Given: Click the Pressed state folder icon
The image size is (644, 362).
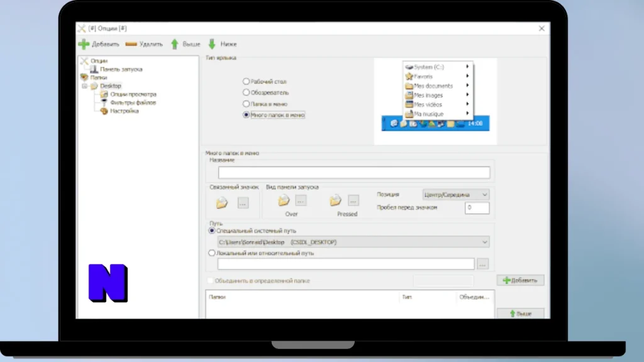Looking at the screenshot, I should pos(336,200).
